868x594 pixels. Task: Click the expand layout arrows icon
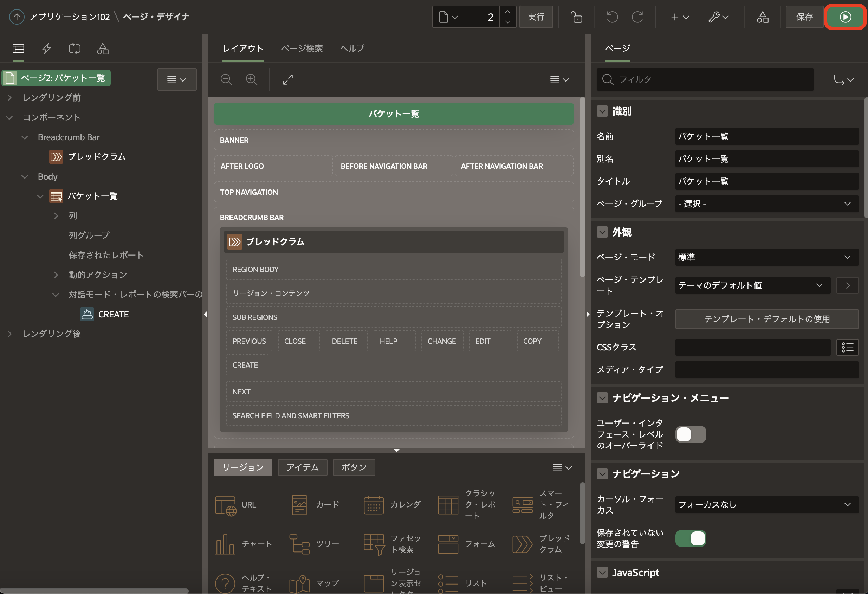tap(287, 79)
